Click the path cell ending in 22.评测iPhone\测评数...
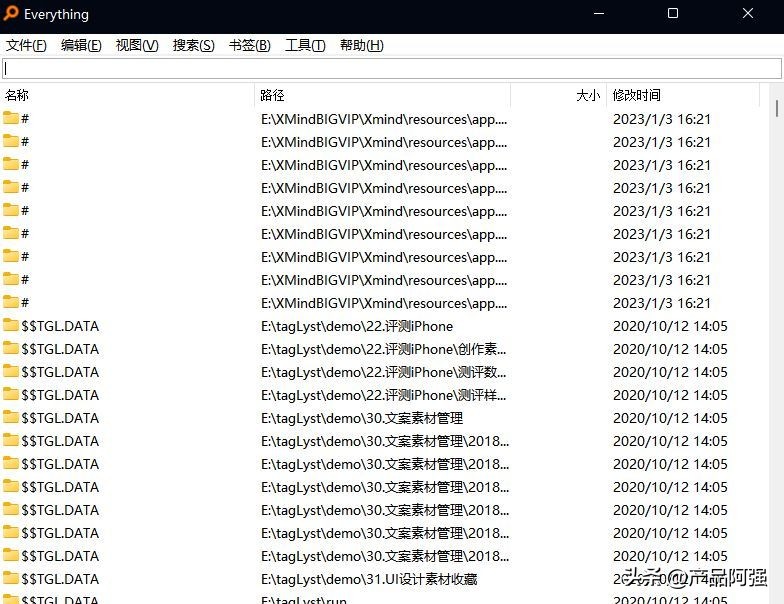 click(x=384, y=372)
